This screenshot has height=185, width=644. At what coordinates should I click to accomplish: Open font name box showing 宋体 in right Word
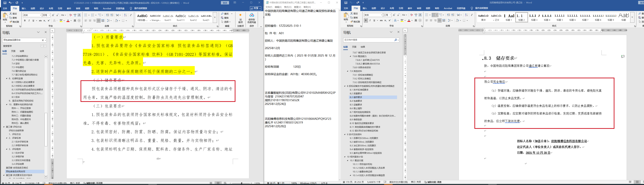(x=373, y=15)
